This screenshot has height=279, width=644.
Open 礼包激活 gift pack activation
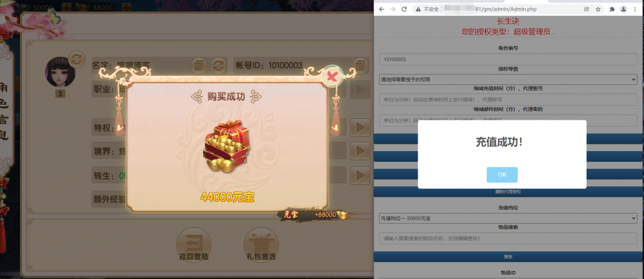click(261, 245)
